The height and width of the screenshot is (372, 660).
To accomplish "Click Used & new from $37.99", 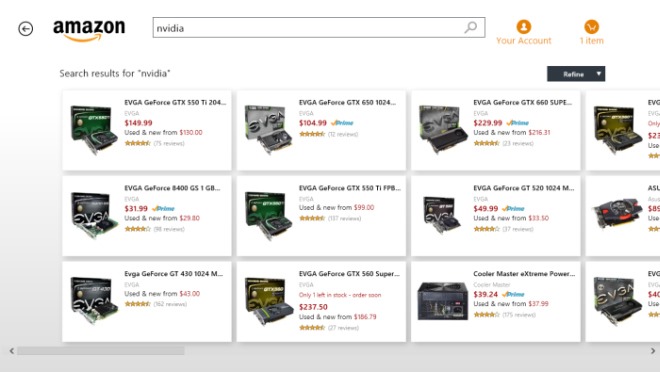I will point(511,304).
